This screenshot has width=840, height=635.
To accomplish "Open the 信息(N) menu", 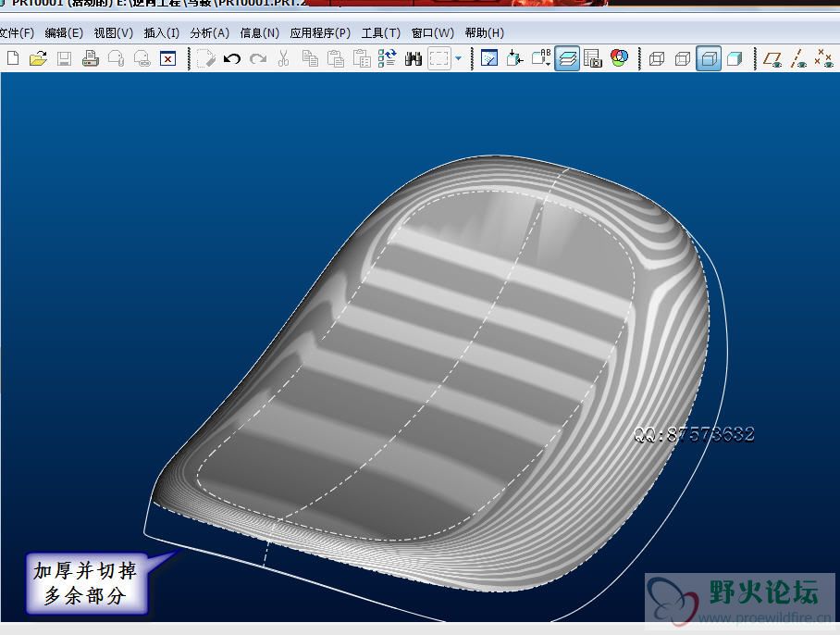I will click(x=260, y=33).
